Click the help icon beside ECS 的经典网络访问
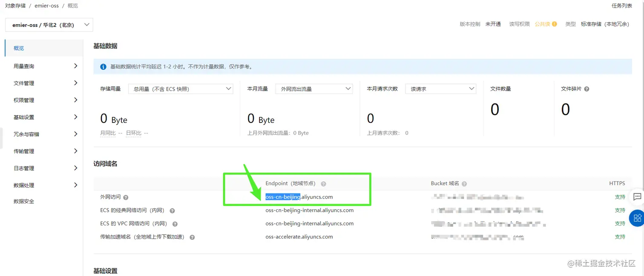The height and width of the screenshot is (276, 644). click(x=172, y=211)
